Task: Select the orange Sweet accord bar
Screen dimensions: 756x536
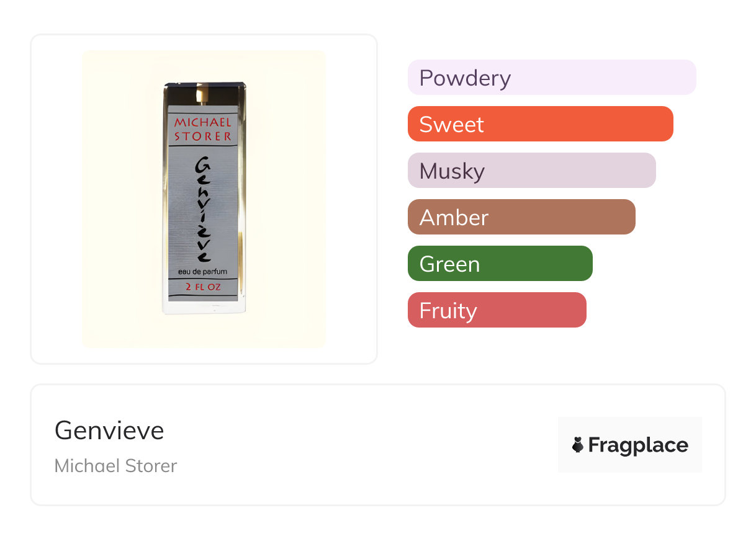Action: tap(540, 124)
